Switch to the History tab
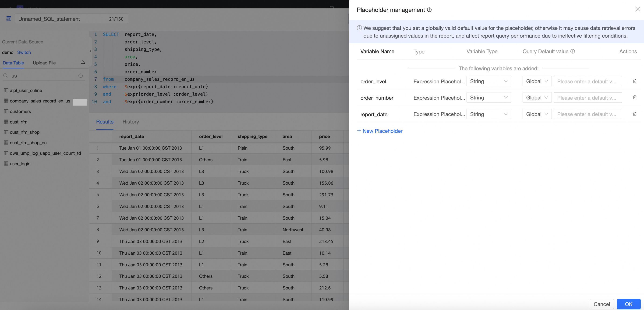The height and width of the screenshot is (310, 644). pyautogui.click(x=131, y=121)
